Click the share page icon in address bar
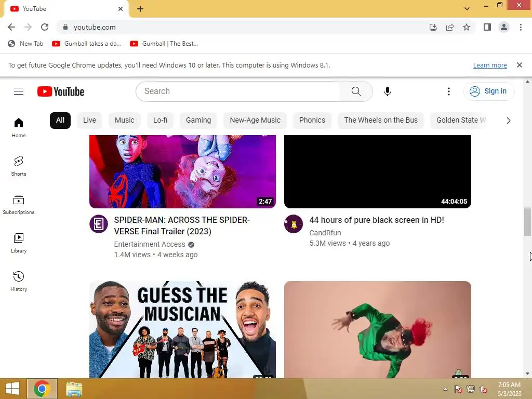532x399 pixels. tap(450, 27)
